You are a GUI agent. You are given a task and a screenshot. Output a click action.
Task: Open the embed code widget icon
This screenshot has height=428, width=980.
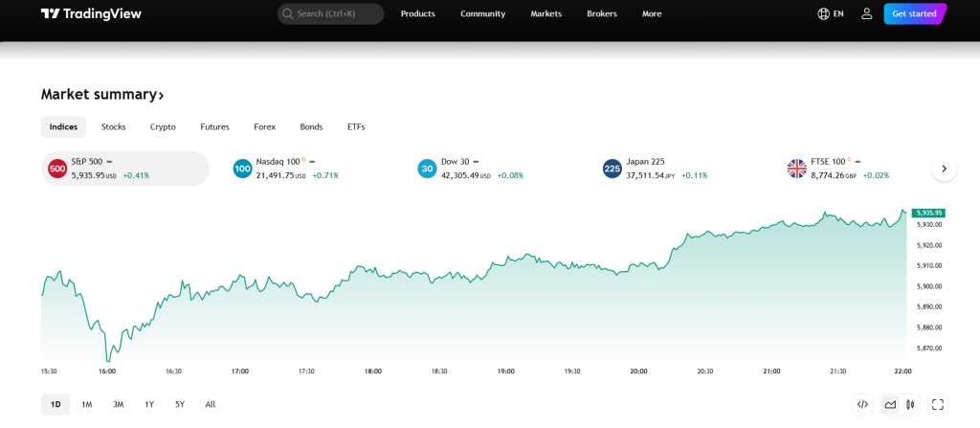(x=862, y=404)
